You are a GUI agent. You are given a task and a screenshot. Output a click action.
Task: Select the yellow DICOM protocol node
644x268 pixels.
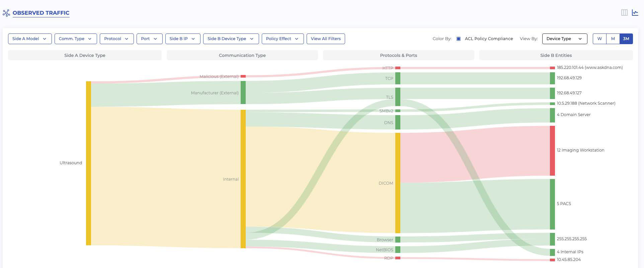pos(398,183)
